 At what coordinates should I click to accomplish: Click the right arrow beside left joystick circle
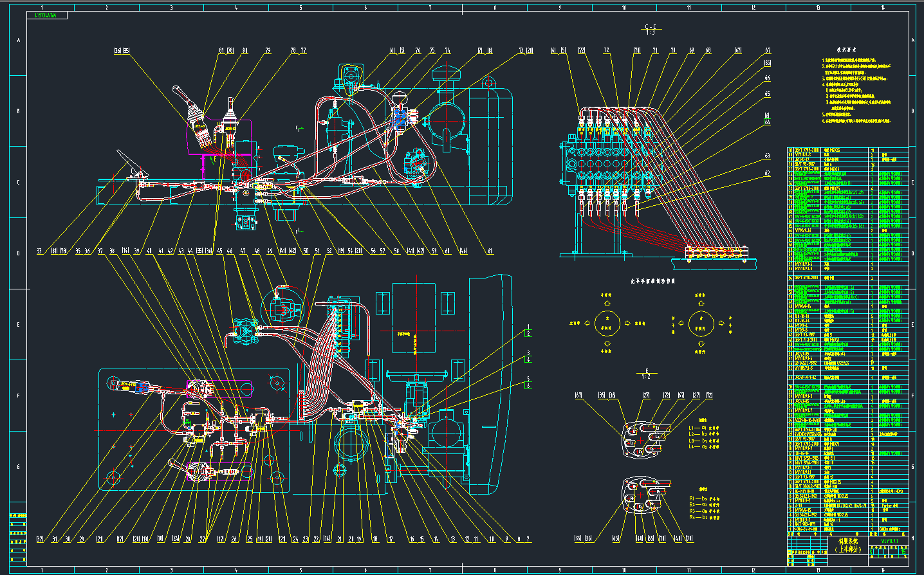(627, 324)
